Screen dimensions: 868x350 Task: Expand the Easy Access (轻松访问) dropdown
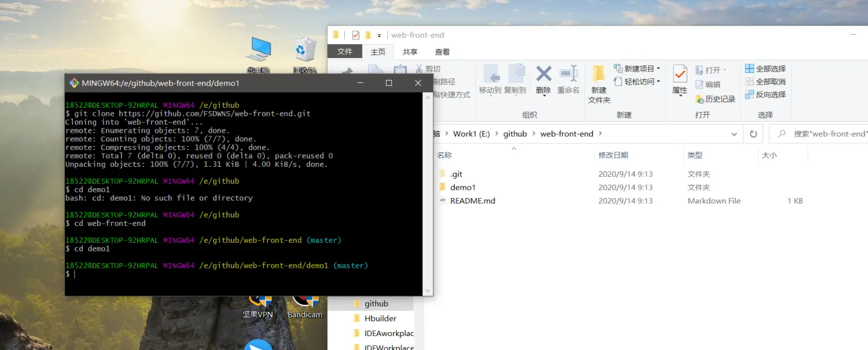pos(637,82)
